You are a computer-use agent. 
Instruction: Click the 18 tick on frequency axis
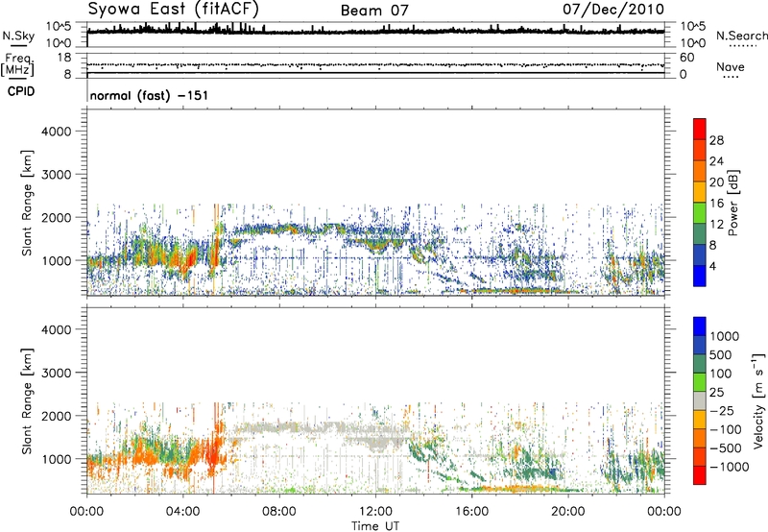click(x=64, y=58)
